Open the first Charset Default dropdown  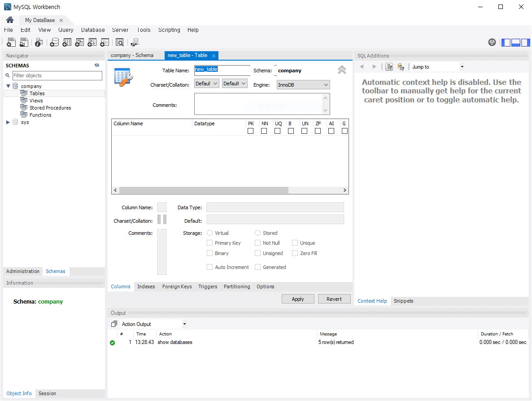pyautogui.click(x=207, y=84)
